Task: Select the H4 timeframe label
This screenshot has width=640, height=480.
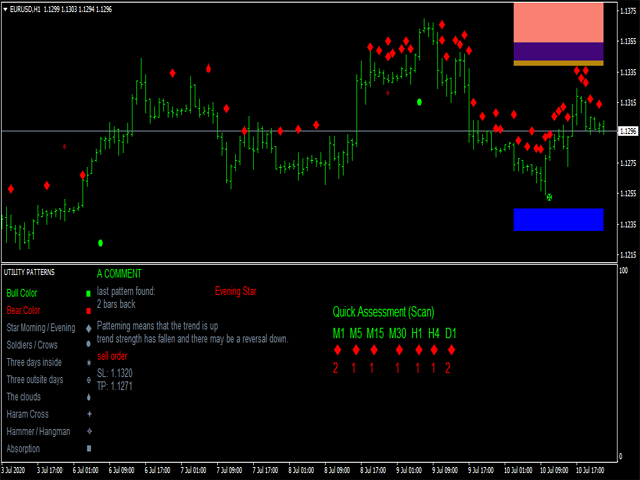Action: coord(433,333)
